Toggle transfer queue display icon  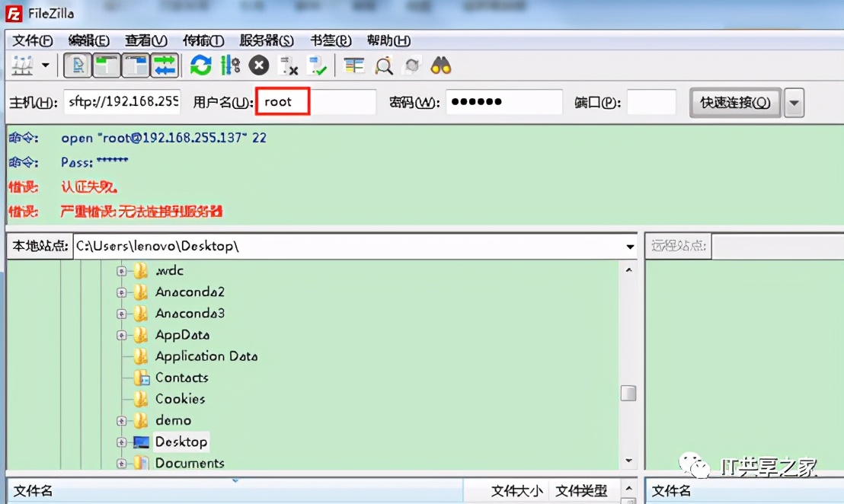coord(165,65)
